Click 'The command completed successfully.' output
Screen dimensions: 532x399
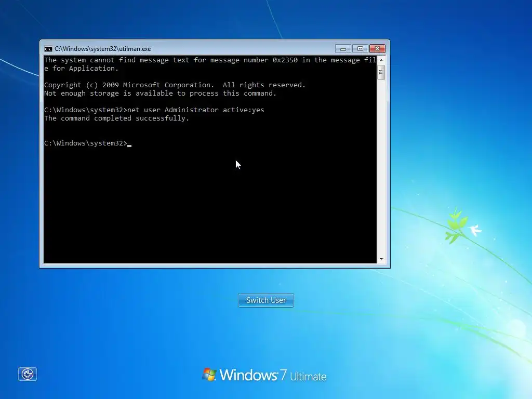point(116,118)
